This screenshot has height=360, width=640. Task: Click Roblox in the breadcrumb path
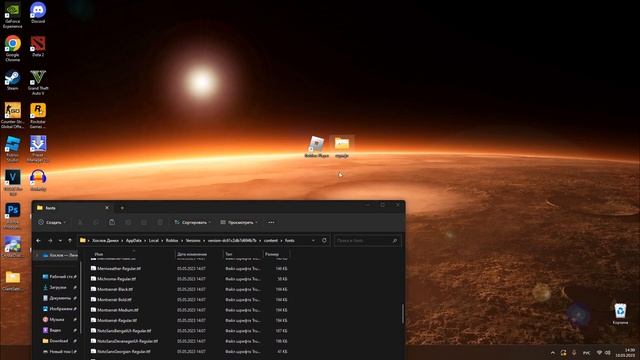pyautogui.click(x=172, y=240)
